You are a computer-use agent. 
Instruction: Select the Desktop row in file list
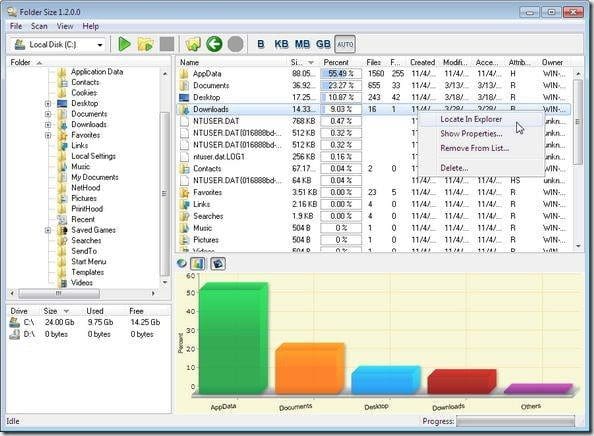point(374,97)
